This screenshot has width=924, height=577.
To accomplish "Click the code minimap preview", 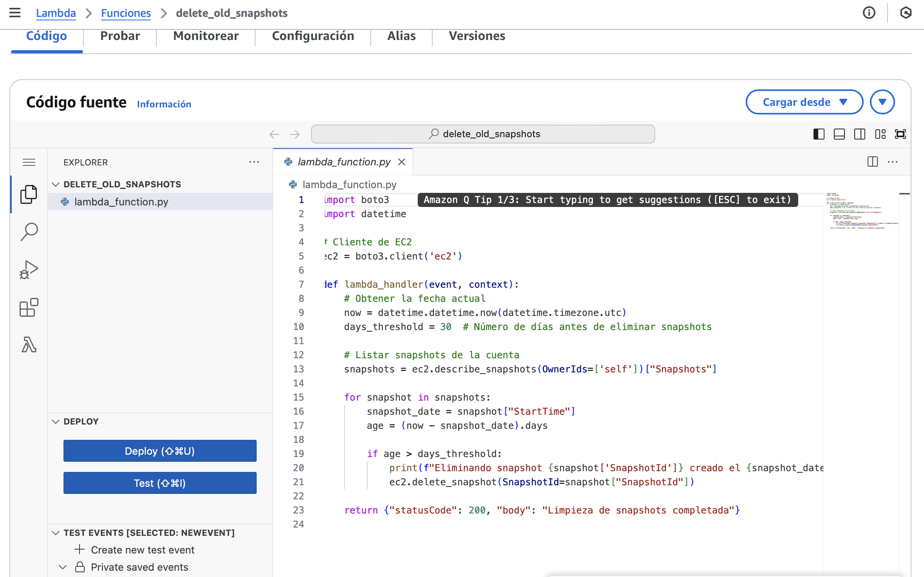I will [862, 210].
